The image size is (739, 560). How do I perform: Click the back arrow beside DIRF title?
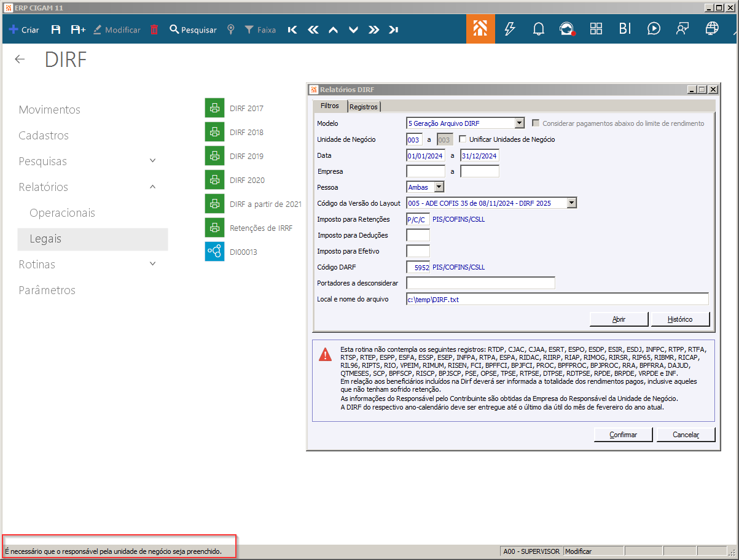(x=20, y=59)
